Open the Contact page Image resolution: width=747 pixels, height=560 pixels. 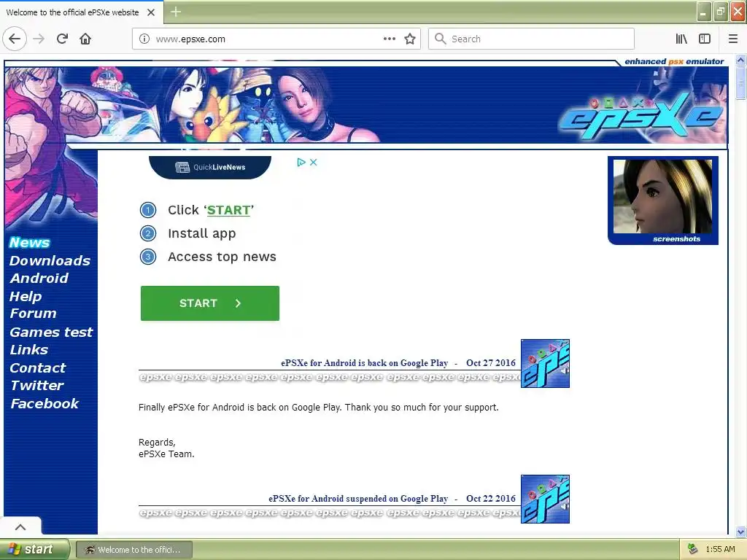[x=38, y=367]
